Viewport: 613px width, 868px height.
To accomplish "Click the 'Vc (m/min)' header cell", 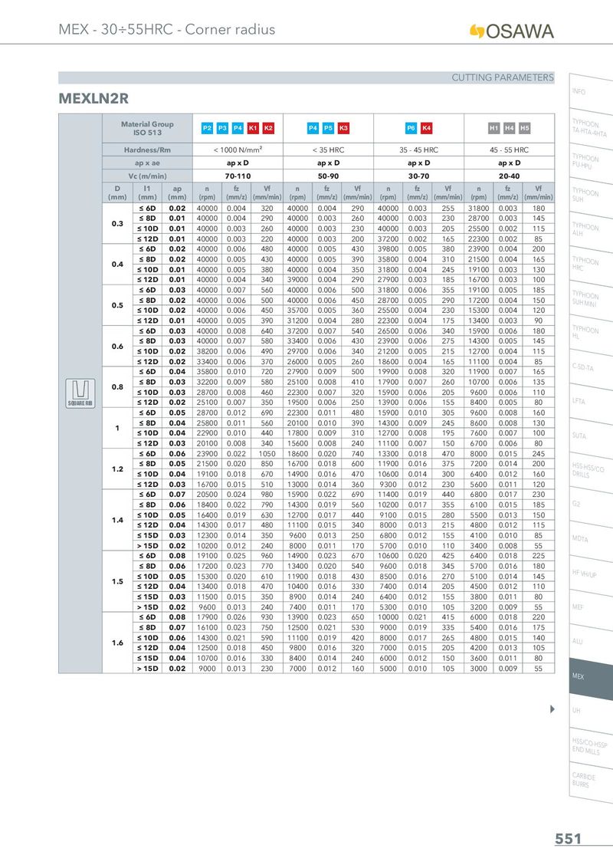I will pos(147,176).
